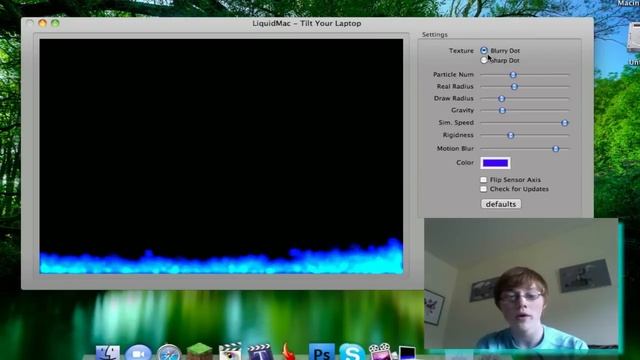
Task: Click the Texture label
Action: point(461,51)
